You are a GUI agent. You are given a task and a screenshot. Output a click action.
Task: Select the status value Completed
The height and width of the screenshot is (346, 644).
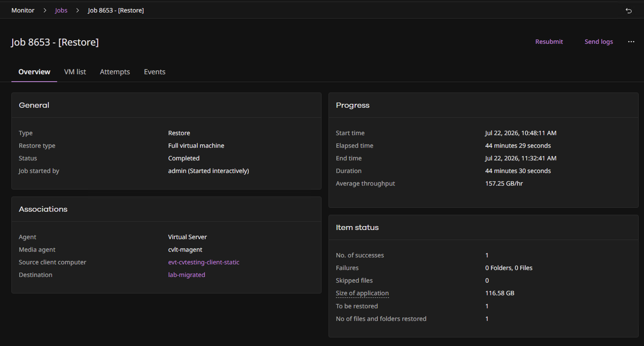click(x=184, y=158)
